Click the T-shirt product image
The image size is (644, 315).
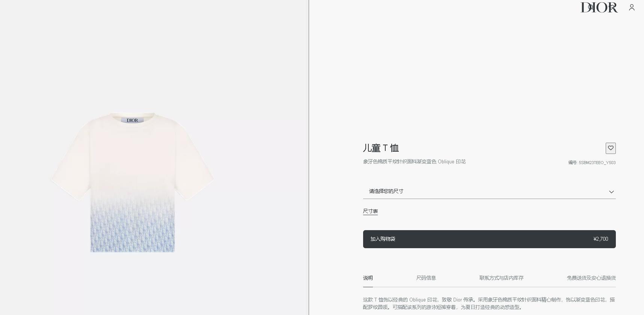[133, 182]
